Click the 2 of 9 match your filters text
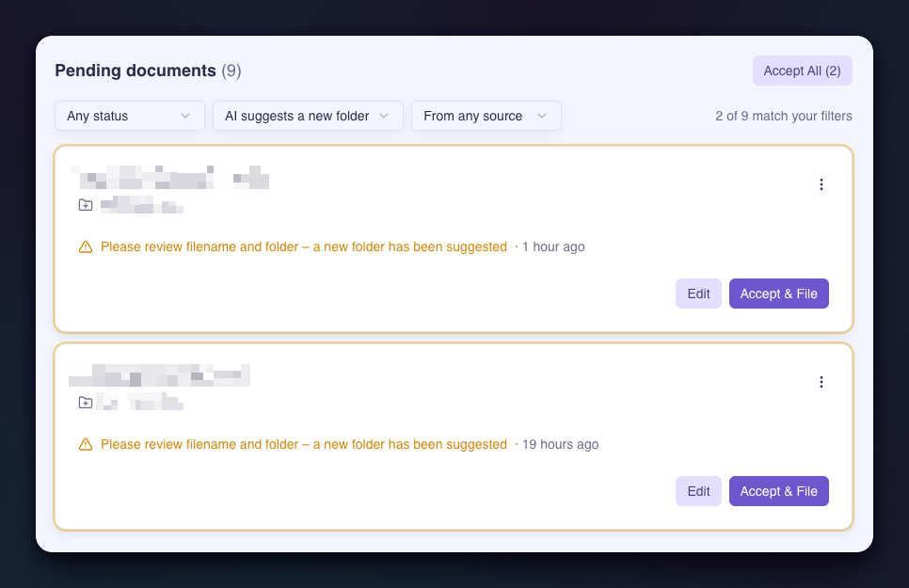Screen dimensions: 909x588 click(784, 116)
